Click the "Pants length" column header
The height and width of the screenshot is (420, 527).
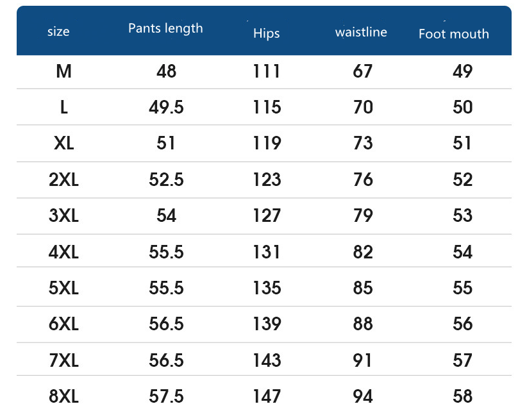tap(165, 28)
